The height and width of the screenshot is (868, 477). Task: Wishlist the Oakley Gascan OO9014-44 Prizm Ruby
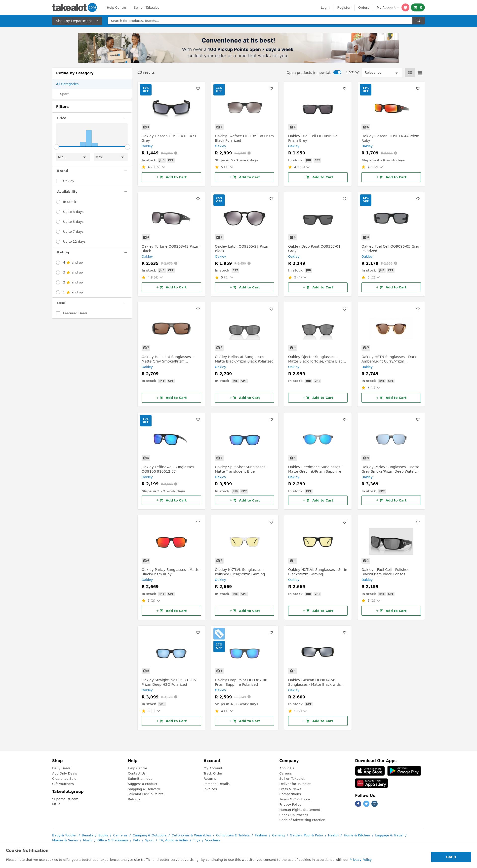coord(418,89)
